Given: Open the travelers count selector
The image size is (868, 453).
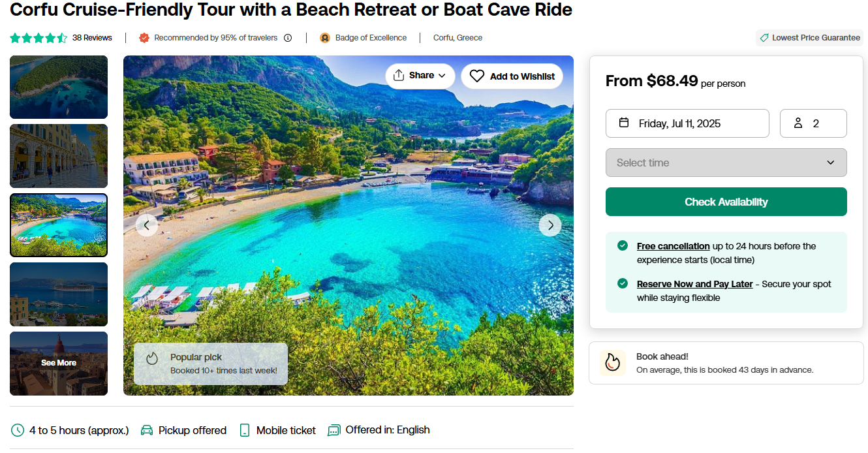Looking at the screenshot, I should pyautogui.click(x=813, y=123).
